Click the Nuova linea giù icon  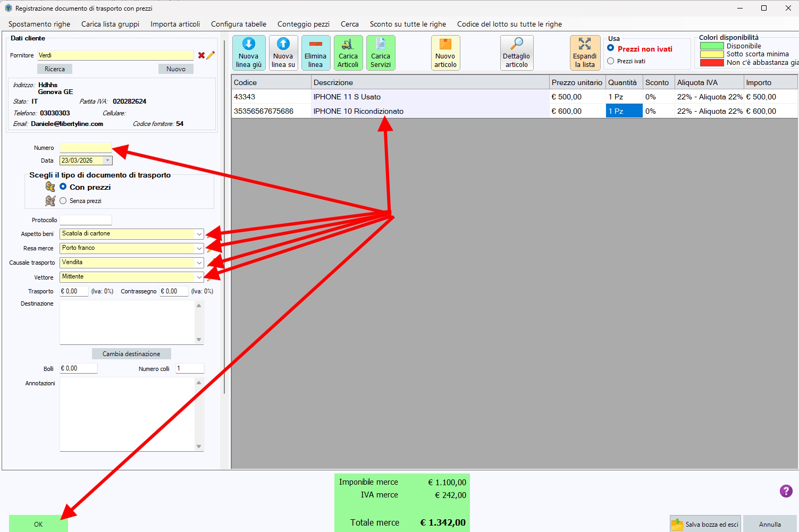point(248,45)
